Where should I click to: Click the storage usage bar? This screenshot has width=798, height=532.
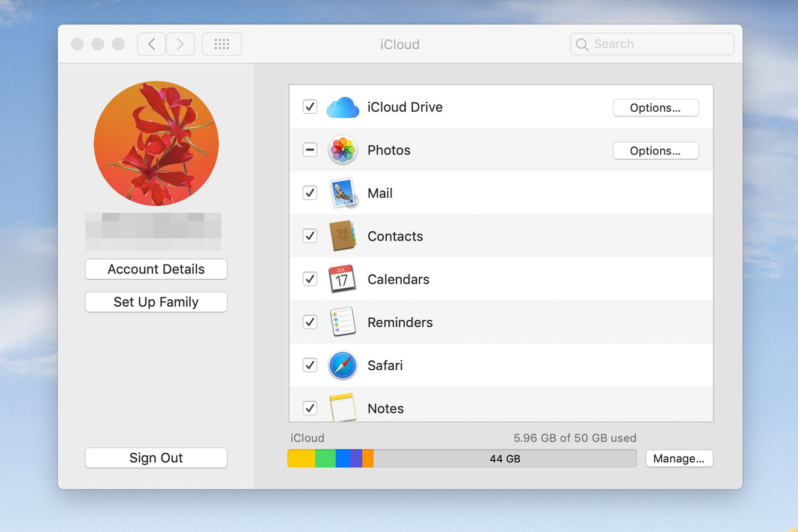462,458
